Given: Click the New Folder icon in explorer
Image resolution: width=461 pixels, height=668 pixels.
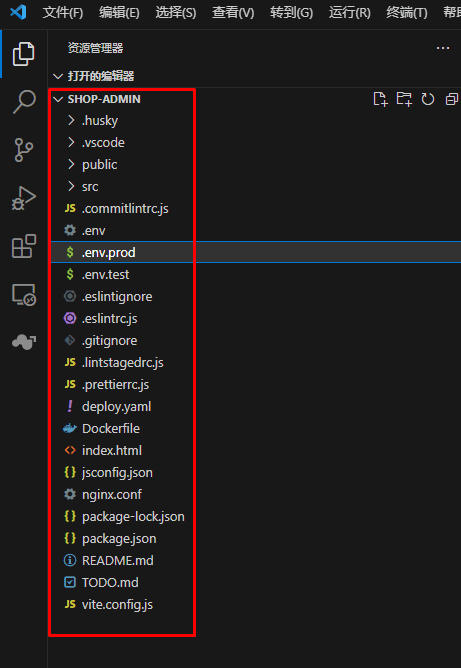Looking at the screenshot, I should 404,99.
